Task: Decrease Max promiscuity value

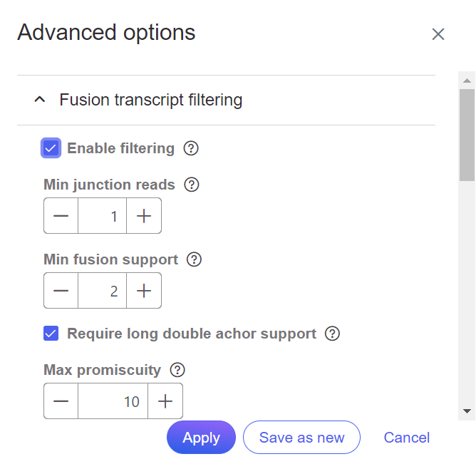Action: (61, 401)
